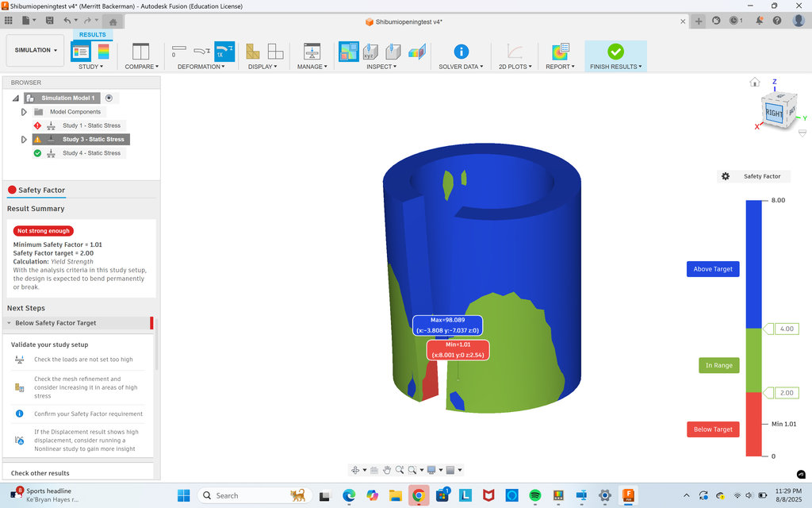
Task: Open the DISPLAY dropdown menu
Action: (x=262, y=67)
